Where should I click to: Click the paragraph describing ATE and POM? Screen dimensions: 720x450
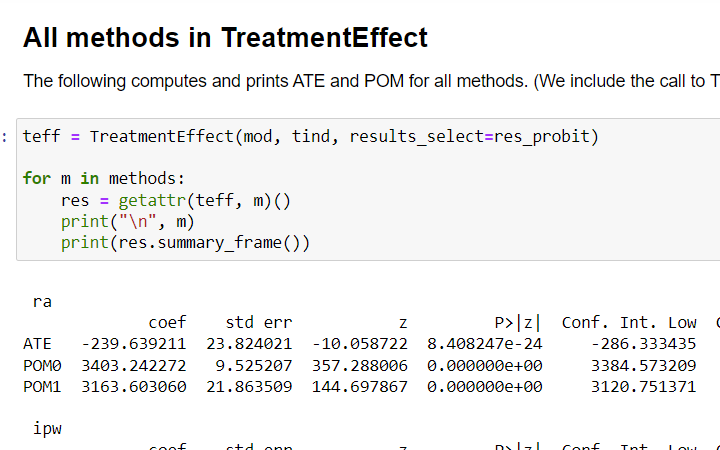point(370,81)
